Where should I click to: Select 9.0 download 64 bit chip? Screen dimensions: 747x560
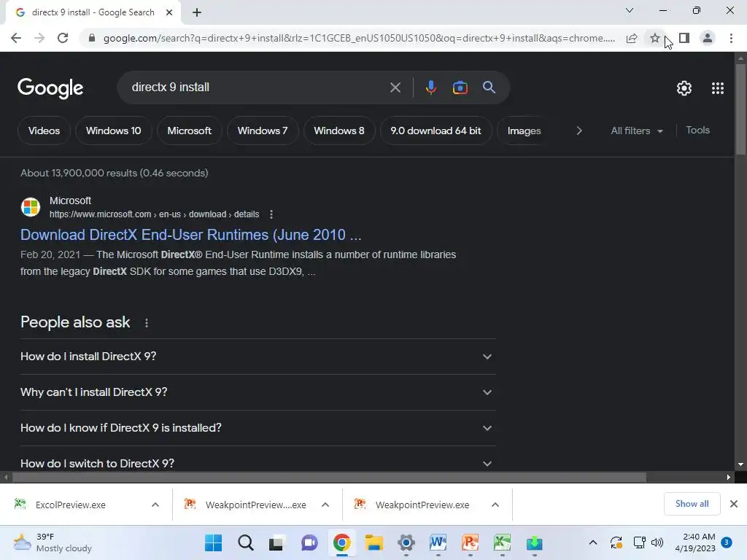[x=436, y=131]
